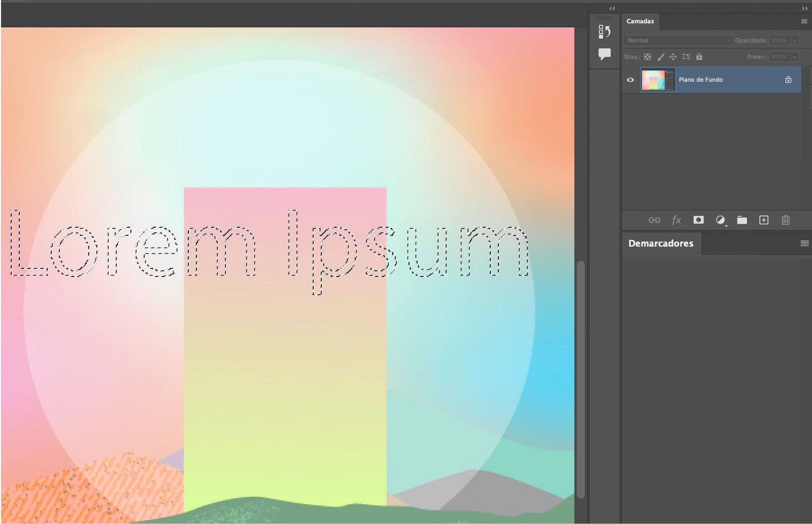Click the Link layers chain icon
This screenshot has height=524, width=812.
point(655,220)
